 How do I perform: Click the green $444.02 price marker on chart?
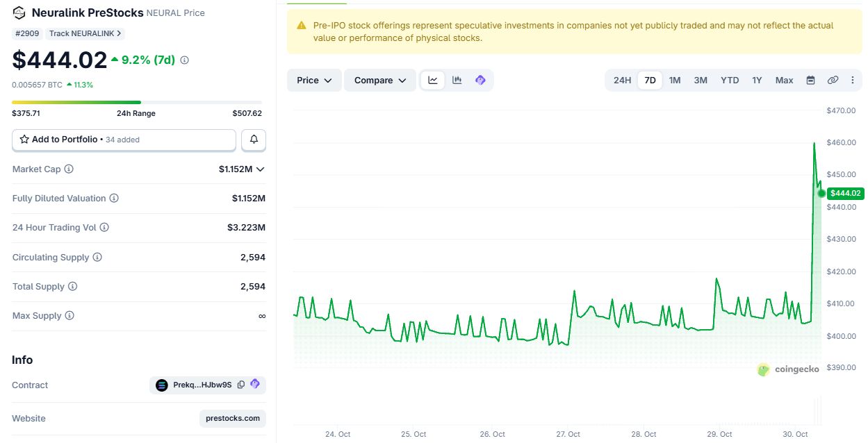tap(845, 194)
